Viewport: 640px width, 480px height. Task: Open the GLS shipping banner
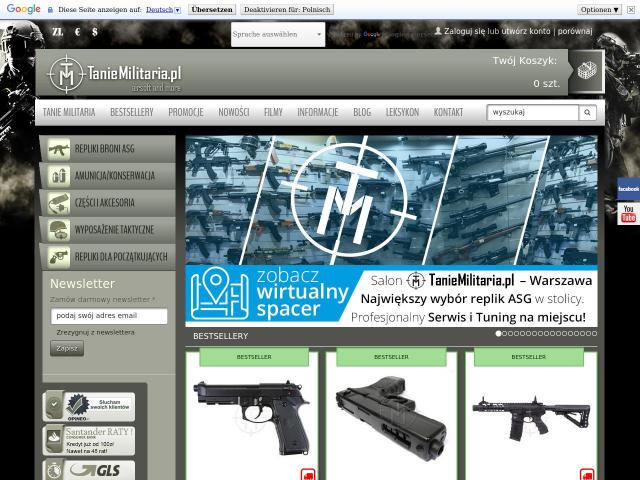click(x=89, y=470)
